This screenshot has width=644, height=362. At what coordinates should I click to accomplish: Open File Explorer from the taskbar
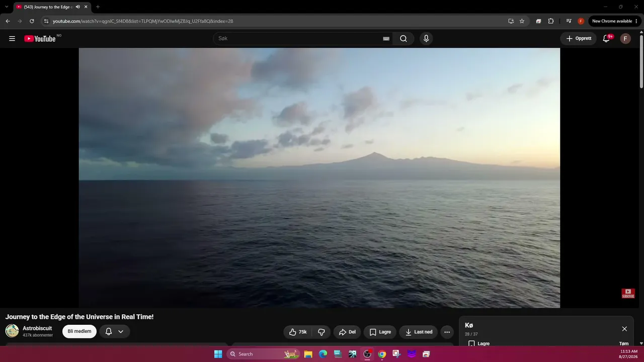(x=308, y=354)
